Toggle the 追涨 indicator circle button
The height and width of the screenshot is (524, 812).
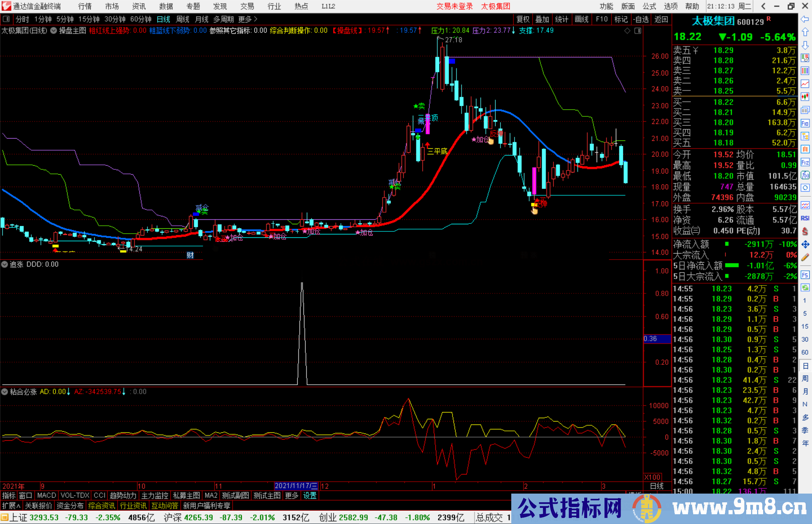click(x=5, y=264)
